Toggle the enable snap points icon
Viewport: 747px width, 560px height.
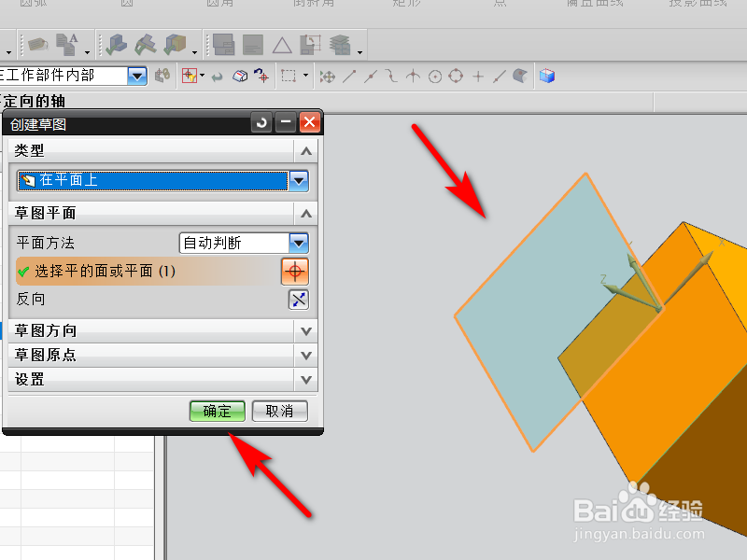tap(328, 77)
